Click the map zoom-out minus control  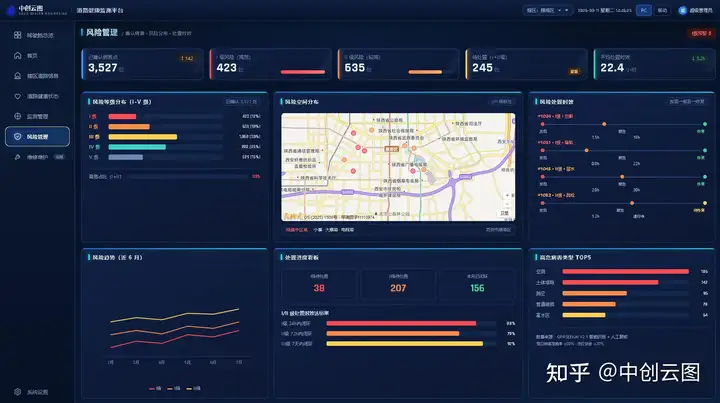[507, 203]
